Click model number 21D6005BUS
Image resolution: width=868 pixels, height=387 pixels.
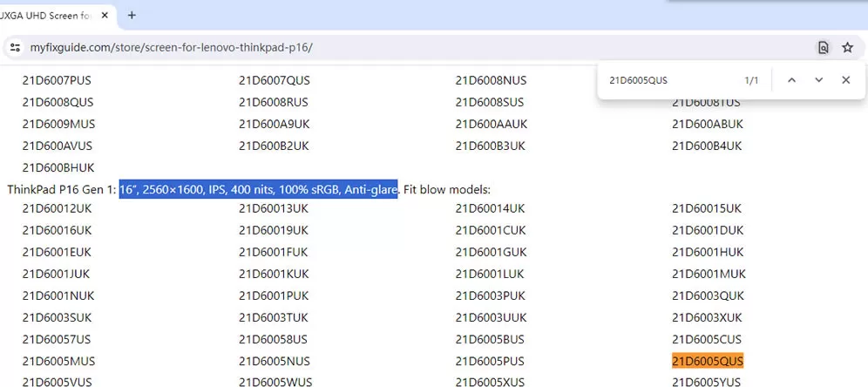click(490, 339)
